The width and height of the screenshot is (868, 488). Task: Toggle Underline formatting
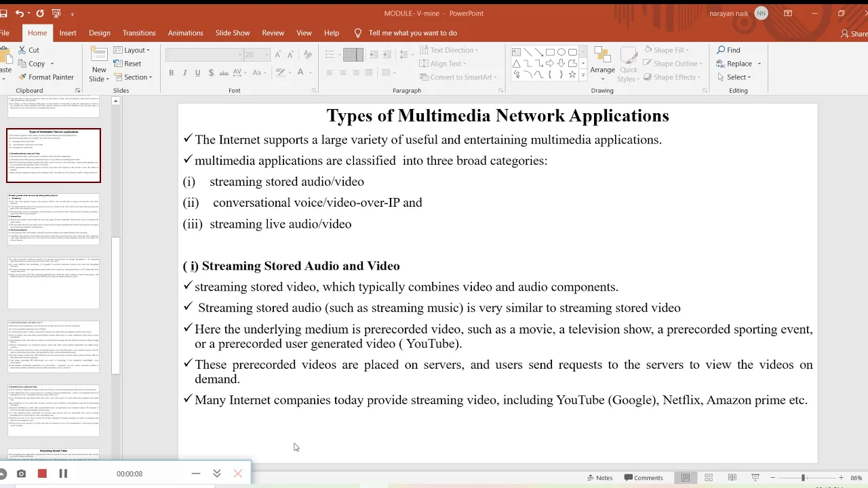(x=197, y=73)
